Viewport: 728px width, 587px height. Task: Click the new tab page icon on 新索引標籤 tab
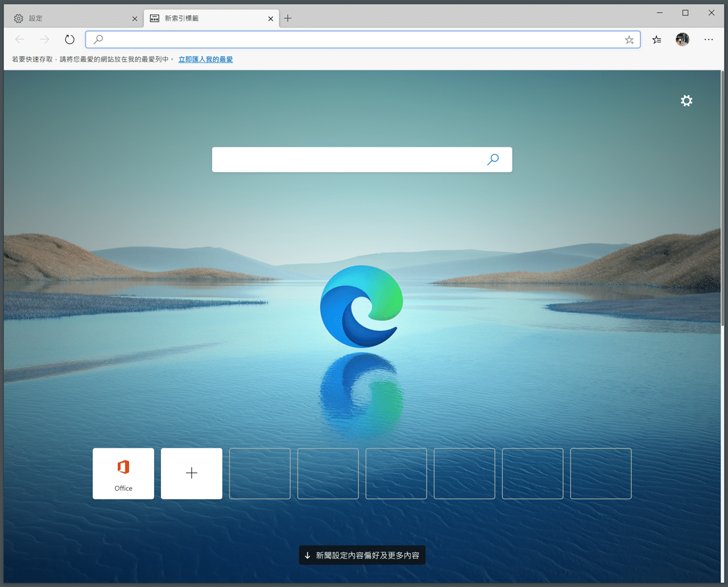155,18
